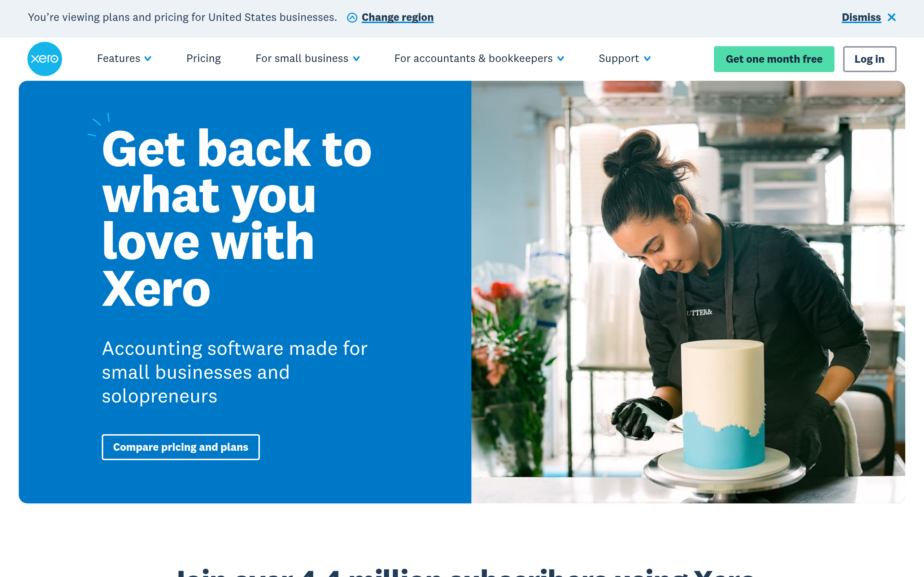
Task: Expand the For small business menu
Action: (308, 58)
